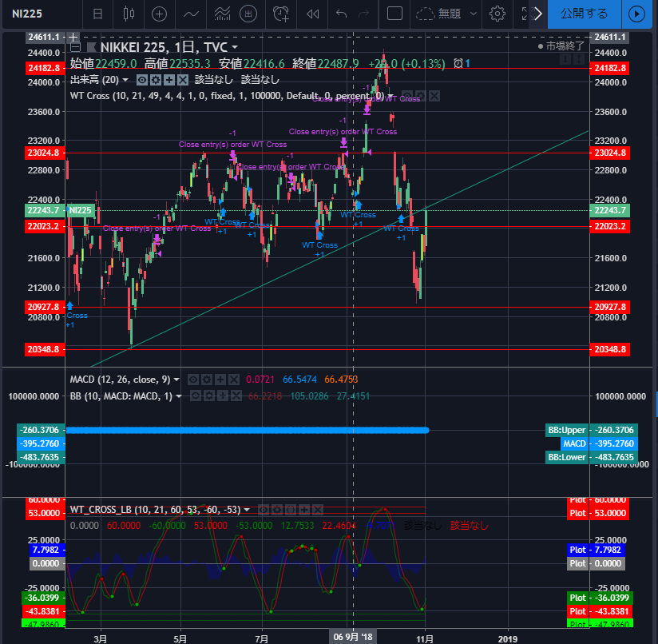Remove WT Cross strategy with X icon
This screenshot has width=658, height=644.
(434, 96)
